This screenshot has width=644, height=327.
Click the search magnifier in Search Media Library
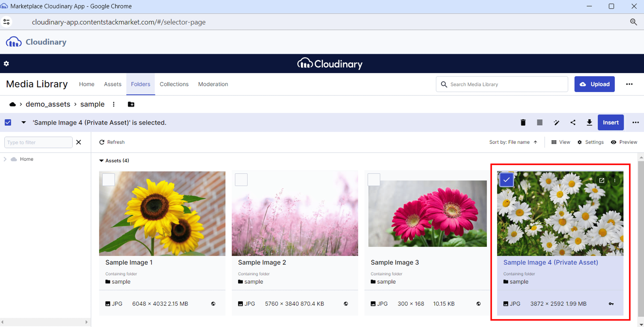click(x=444, y=84)
